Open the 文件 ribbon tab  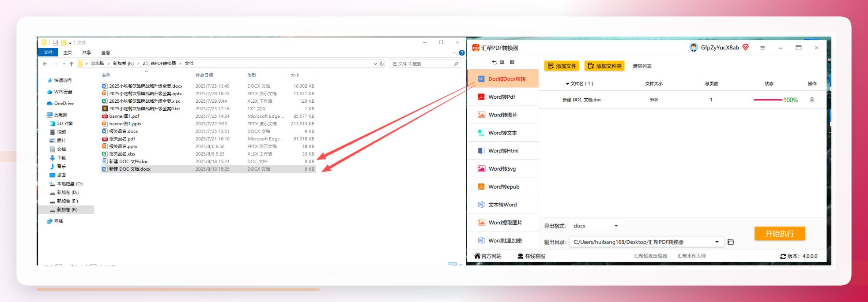tap(48, 52)
